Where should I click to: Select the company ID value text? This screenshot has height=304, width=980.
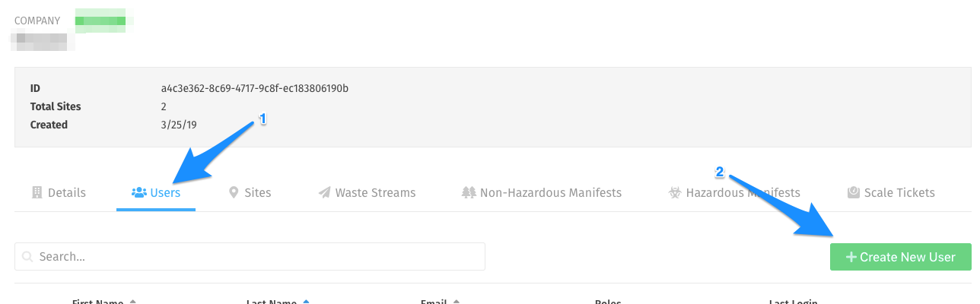coord(250,88)
